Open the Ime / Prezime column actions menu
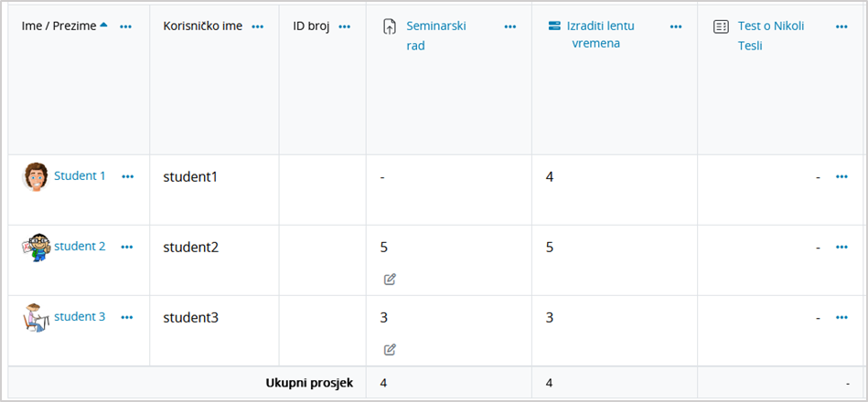Screen dimensions: 868x402 (x=126, y=26)
